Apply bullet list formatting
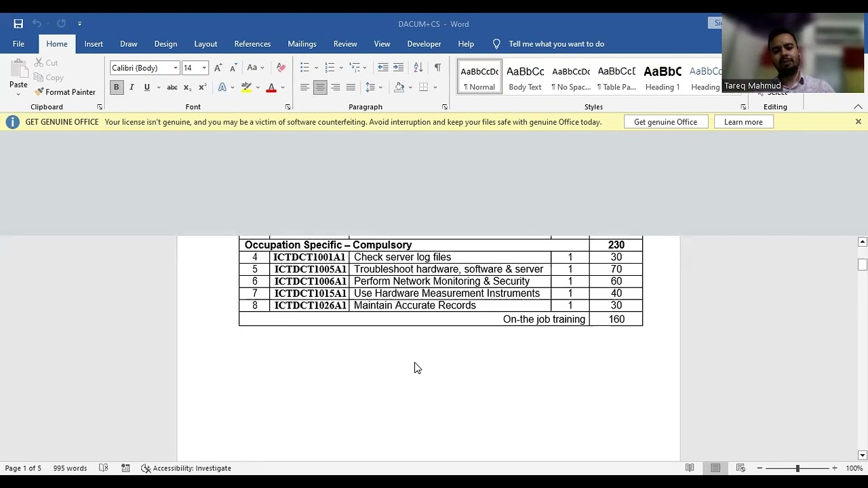Image resolution: width=868 pixels, height=488 pixels. click(304, 68)
